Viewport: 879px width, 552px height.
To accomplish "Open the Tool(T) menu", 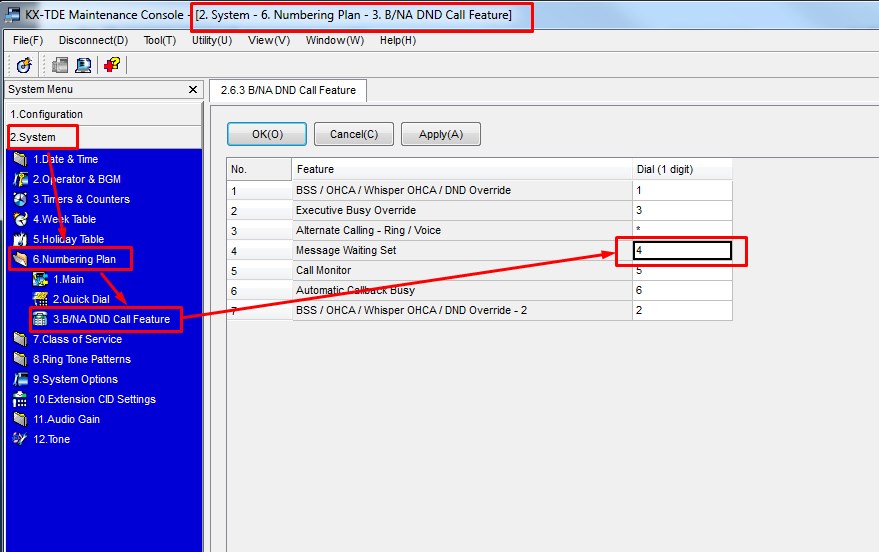I will [x=160, y=40].
